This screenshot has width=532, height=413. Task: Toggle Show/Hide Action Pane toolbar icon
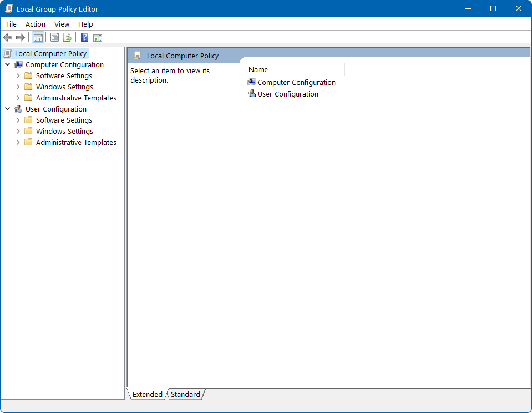click(98, 37)
